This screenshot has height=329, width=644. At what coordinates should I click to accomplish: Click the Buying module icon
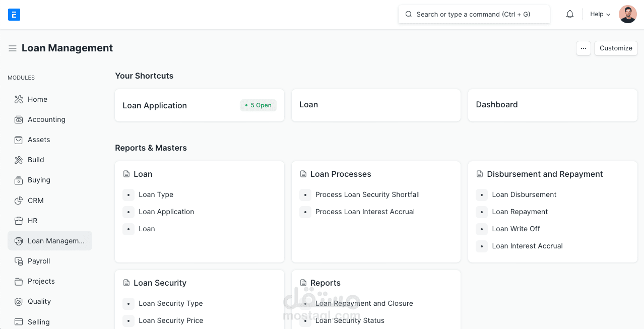tap(18, 180)
